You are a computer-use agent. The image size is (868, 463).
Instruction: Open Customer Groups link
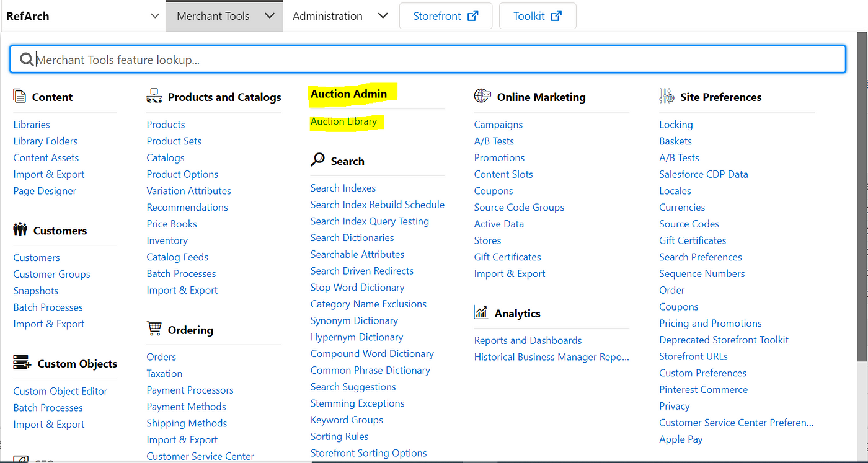pyautogui.click(x=51, y=274)
